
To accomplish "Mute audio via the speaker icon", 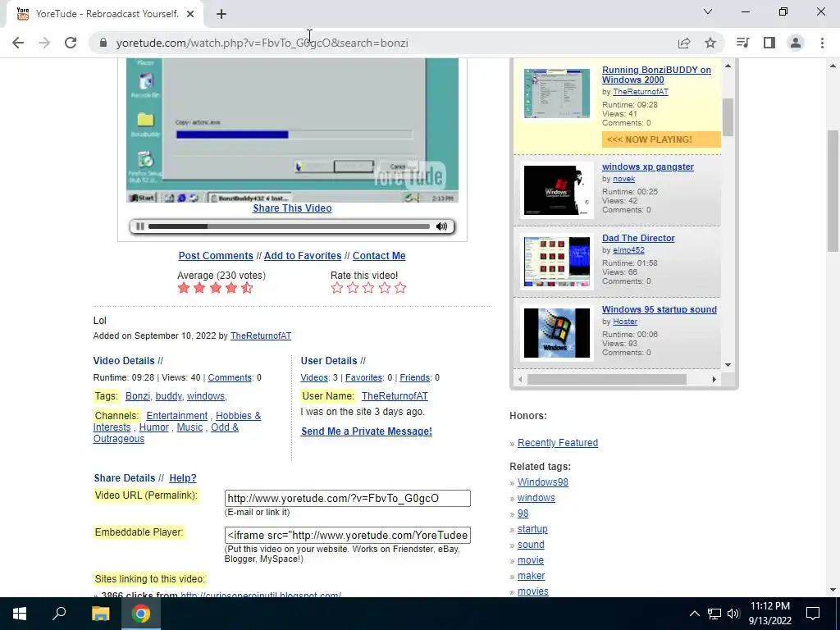I will pos(441,226).
